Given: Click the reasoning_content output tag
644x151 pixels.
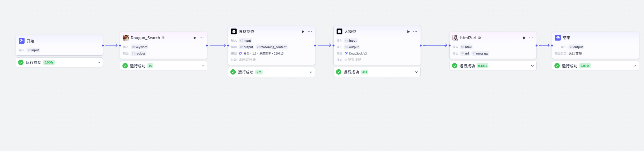Looking at the screenshot, I should tap(272, 47).
